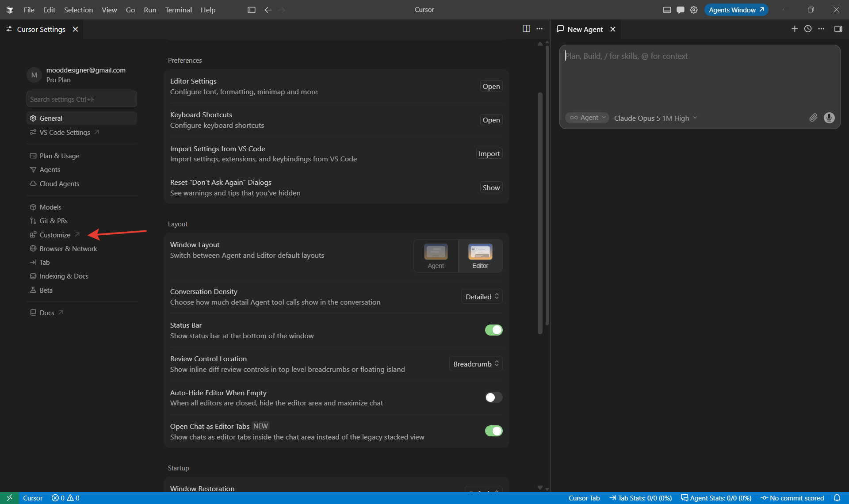Enable Auto-Hide Editor When Empty
The height and width of the screenshot is (504, 849).
(x=493, y=397)
